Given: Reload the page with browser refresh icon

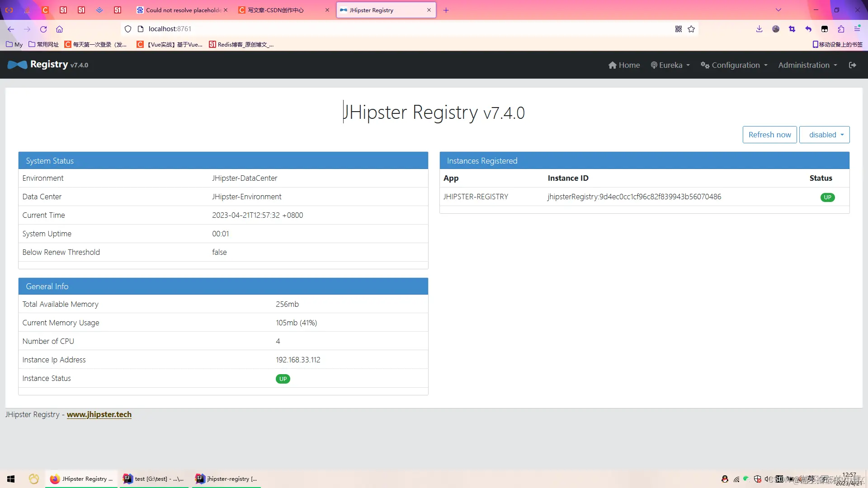Looking at the screenshot, I should 43,29.
